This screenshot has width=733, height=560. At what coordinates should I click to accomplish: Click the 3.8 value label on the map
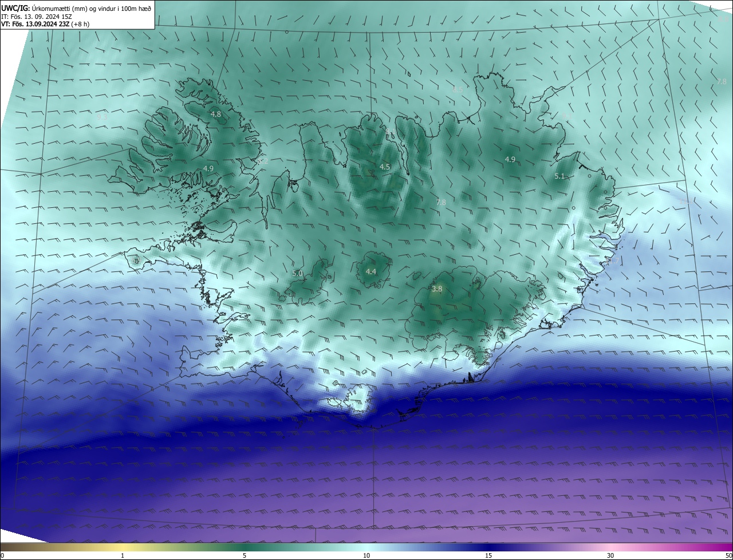[437, 289]
